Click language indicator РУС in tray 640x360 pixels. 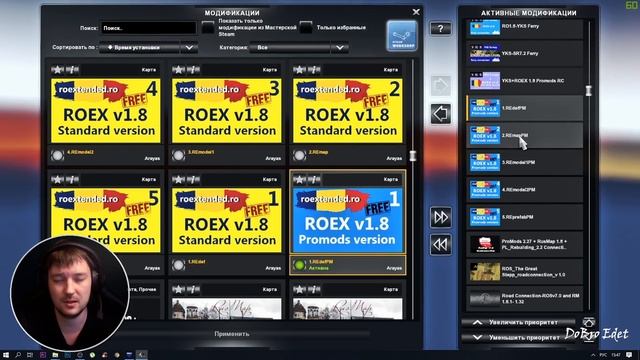(x=604, y=355)
